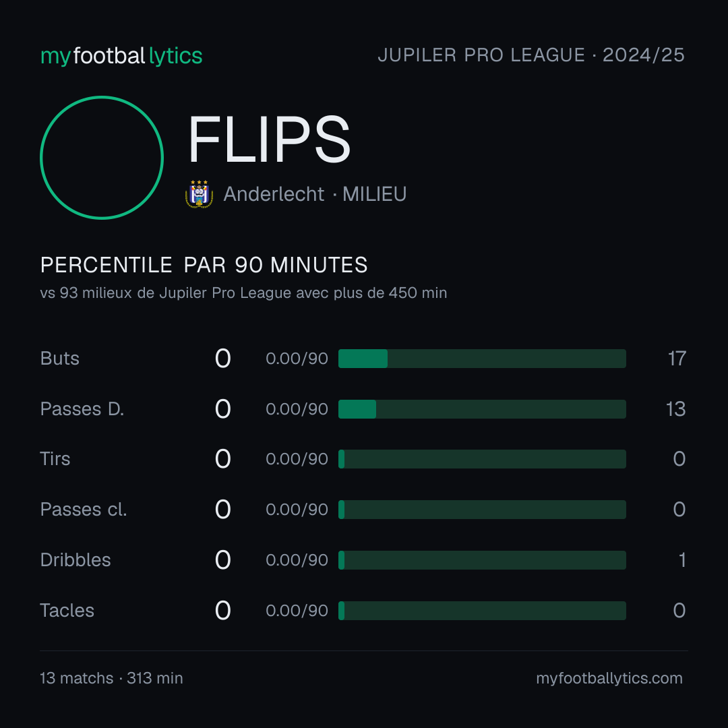
Task: Click the FLIPS player name heading
Action: pyautogui.click(x=269, y=140)
